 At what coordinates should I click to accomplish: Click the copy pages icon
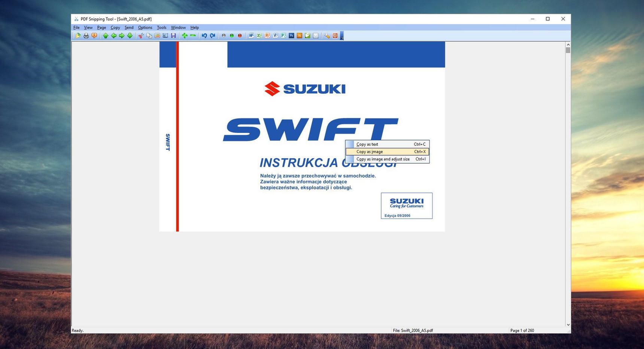pyautogui.click(x=149, y=36)
